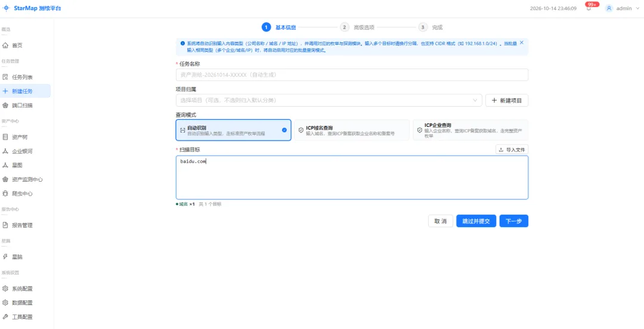644x329 pixels.
Task: Click the 下一步 button
Action: 514,221
